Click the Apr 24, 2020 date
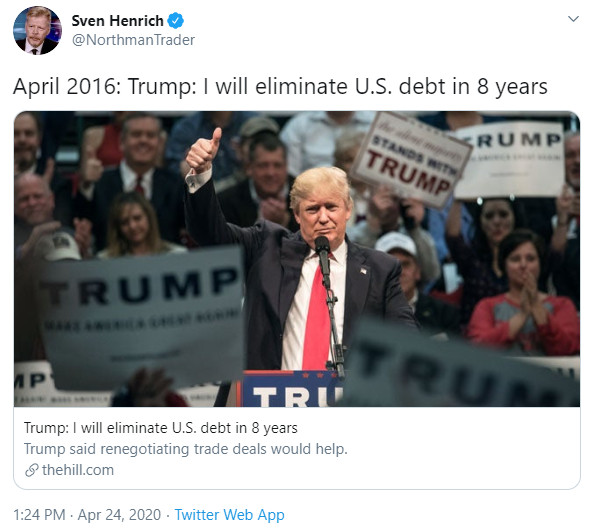 119,515
